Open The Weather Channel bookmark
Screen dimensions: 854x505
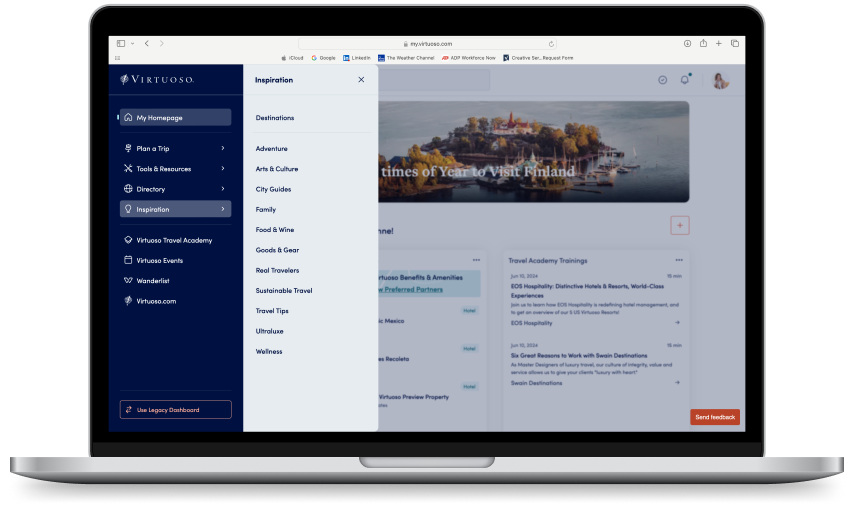pyautogui.click(x=406, y=58)
